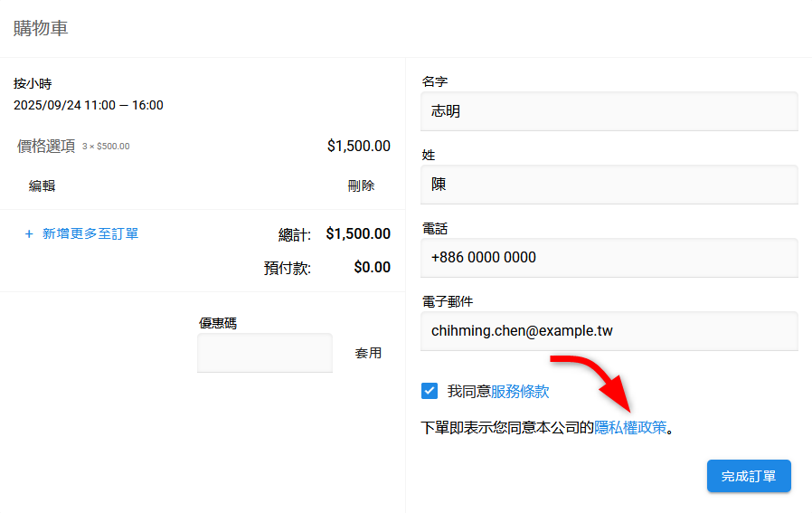Remove the item using 刪除
Image resolution: width=812 pixels, height=513 pixels.
pos(361,185)
